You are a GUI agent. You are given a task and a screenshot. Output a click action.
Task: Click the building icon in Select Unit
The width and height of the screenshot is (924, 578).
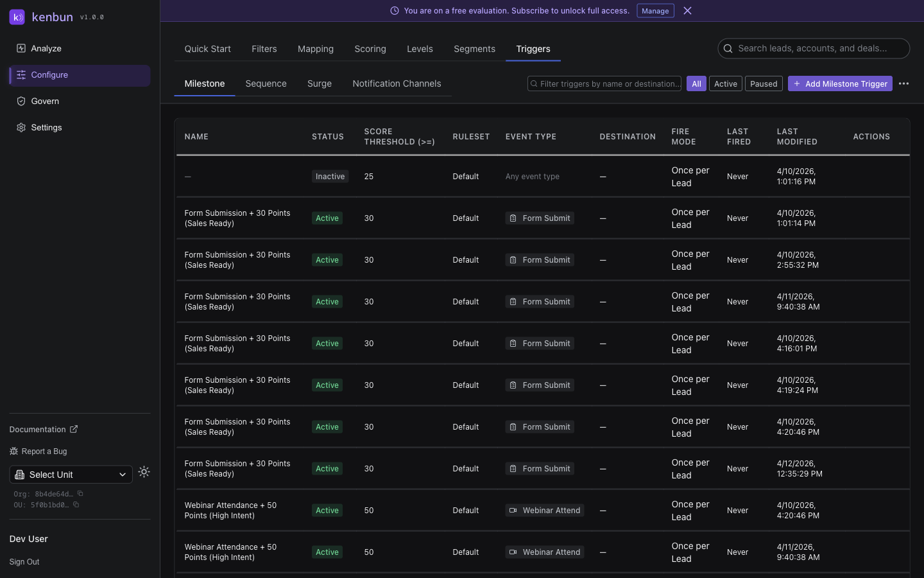pyautogui.click(x=20, y=475)
